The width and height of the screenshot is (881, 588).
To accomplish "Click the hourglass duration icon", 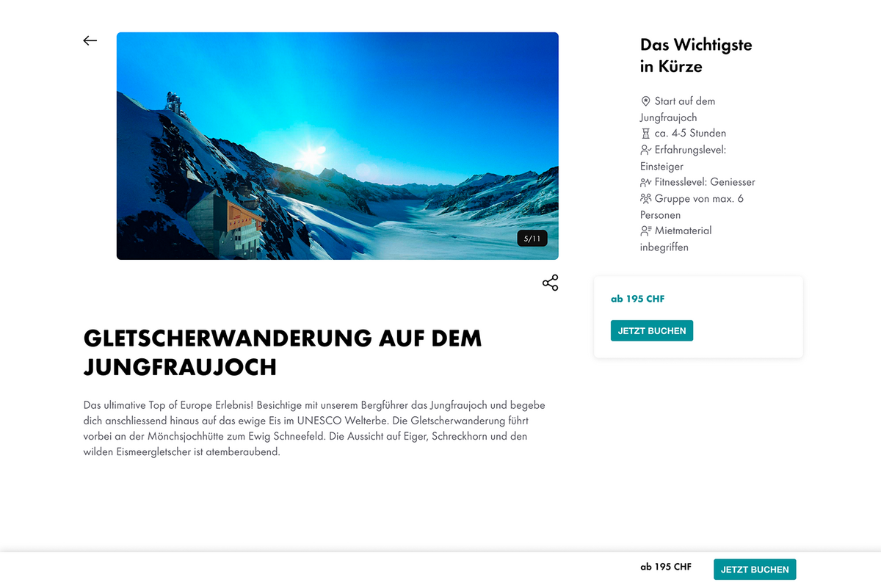I will 646,134.
